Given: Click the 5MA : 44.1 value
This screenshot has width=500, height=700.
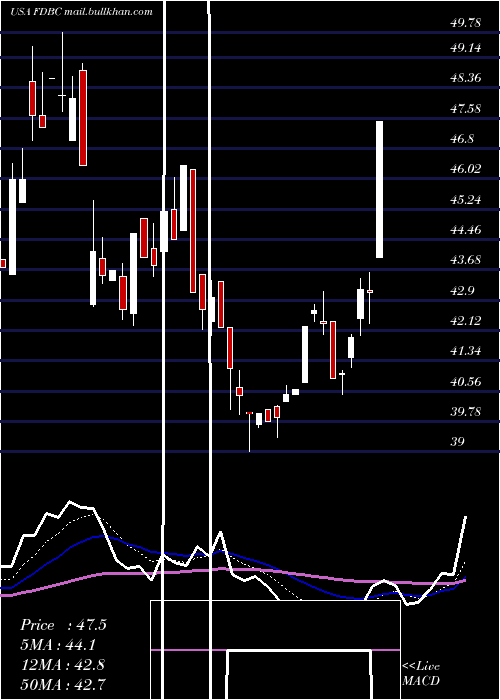Looking at the screenshot, I should (x=58, y=645).
